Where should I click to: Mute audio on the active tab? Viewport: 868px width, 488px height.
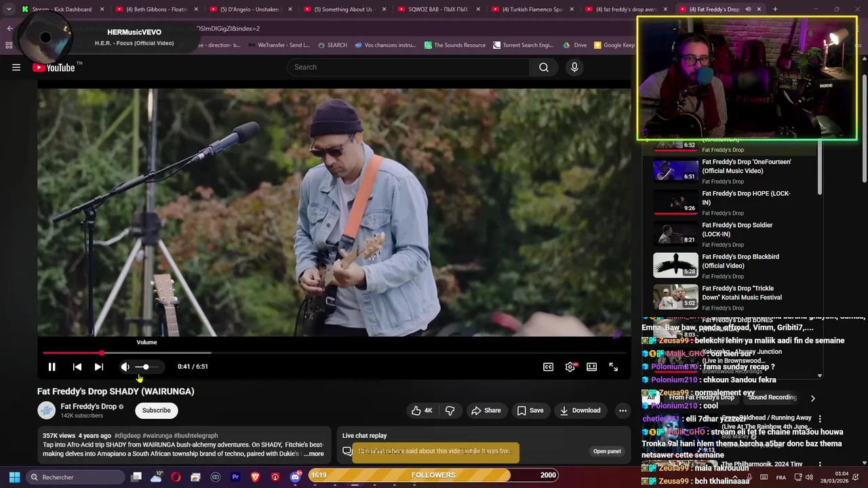[748, 9]
